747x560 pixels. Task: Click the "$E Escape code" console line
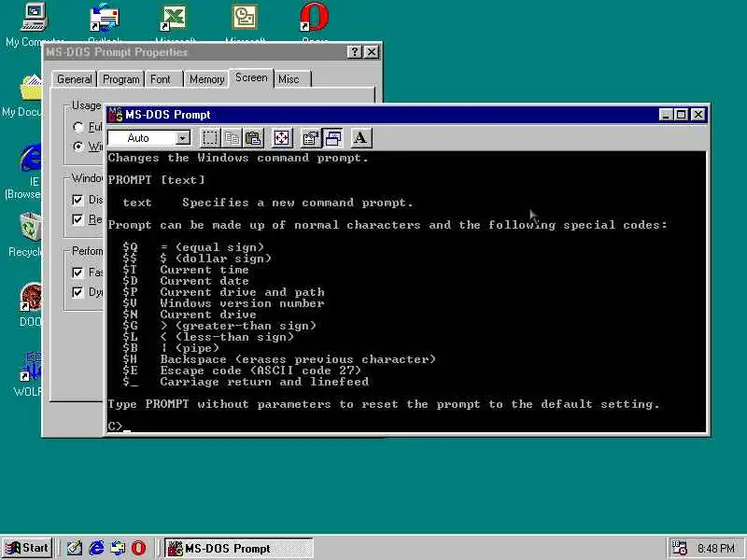pyautogui.click(x=242, y=371)
